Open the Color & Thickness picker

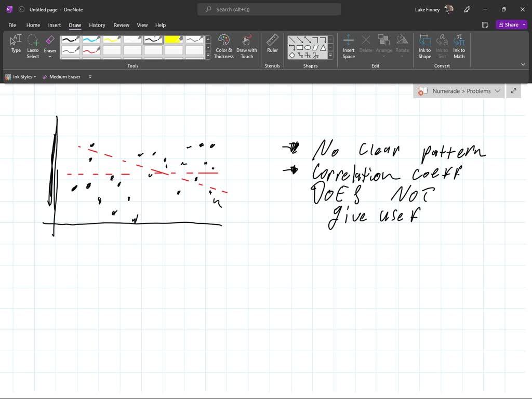(x=223, y=46)
